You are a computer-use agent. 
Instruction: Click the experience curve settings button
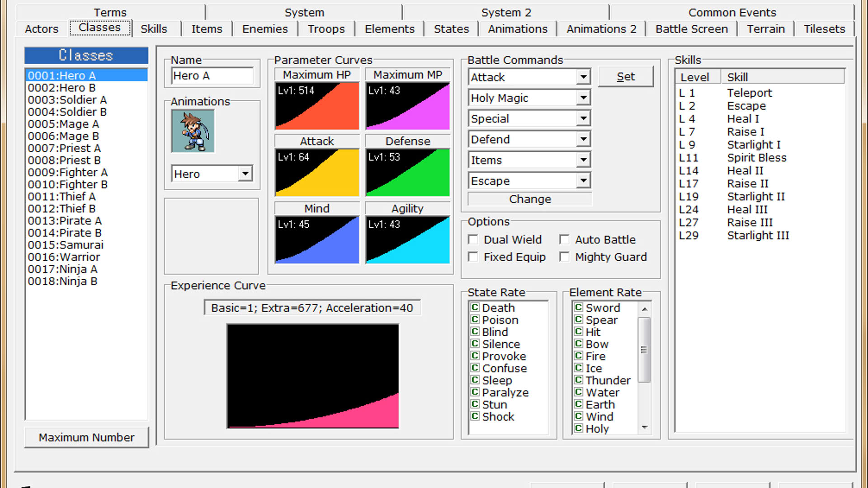[x=312, y=308]
